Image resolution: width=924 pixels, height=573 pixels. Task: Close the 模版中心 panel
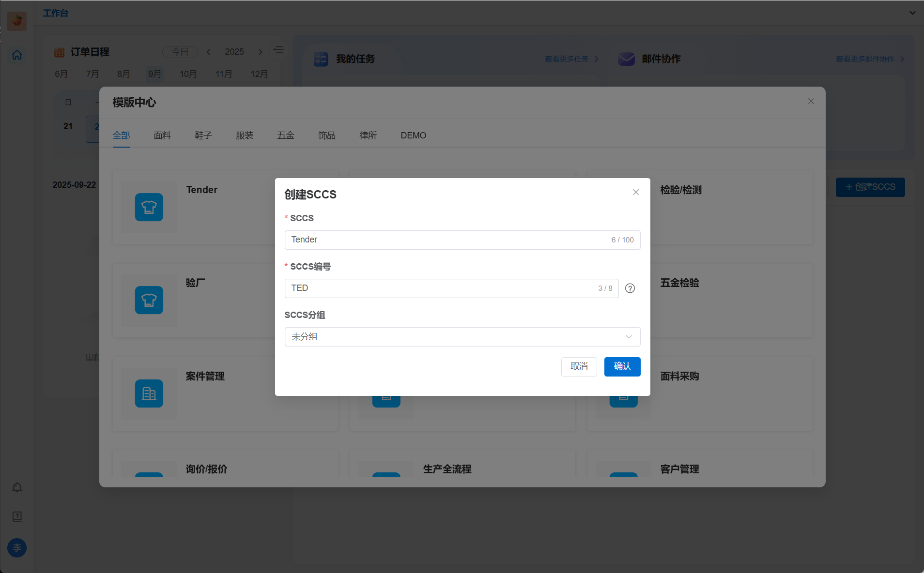point(811,101)
